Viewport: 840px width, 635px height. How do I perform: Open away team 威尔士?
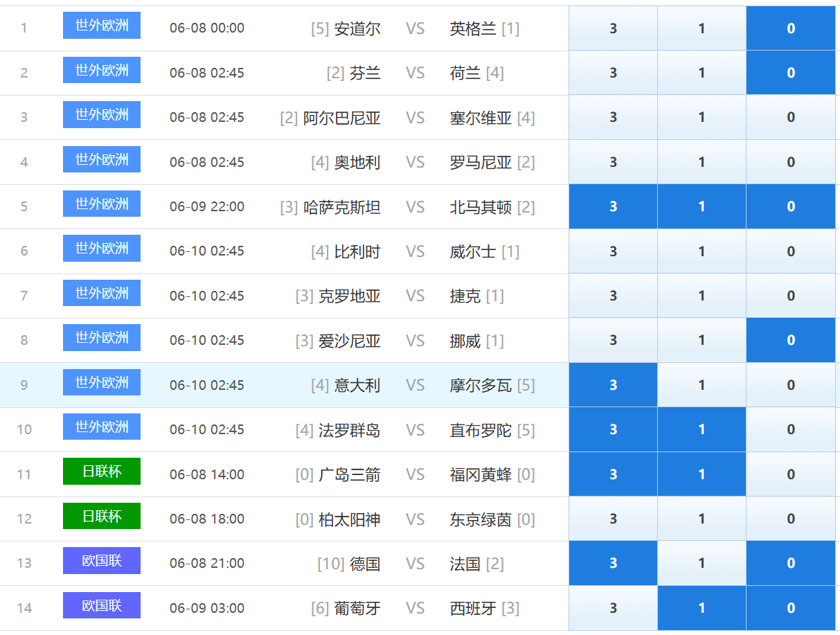[473, 251]
